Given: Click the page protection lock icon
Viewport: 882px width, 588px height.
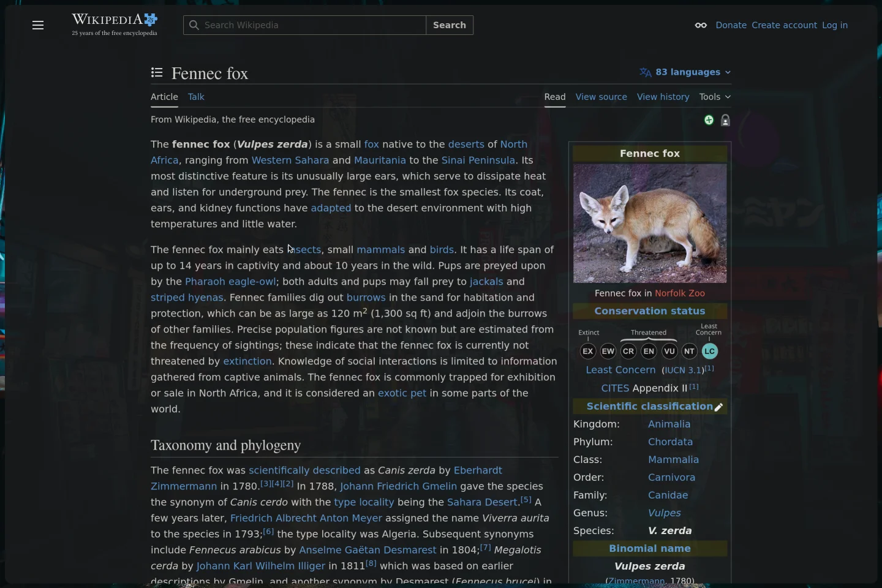Looking at the screenshot, I should coord(726,120).
